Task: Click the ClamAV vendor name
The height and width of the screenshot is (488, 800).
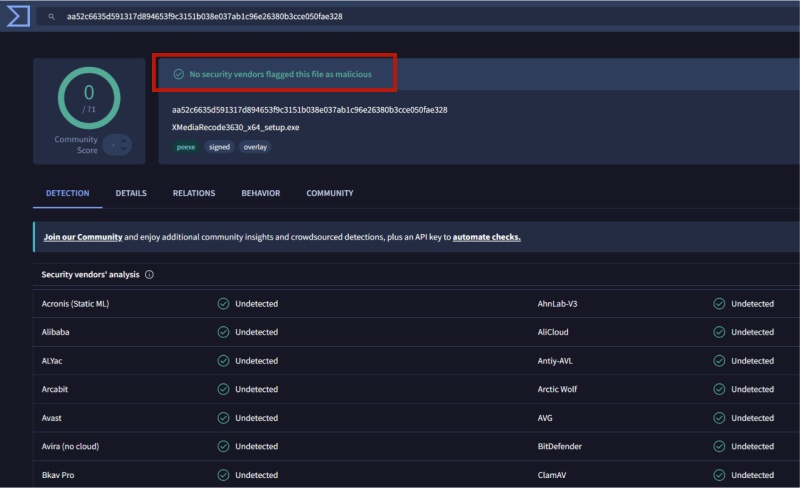Action: [x=552, y=475]
